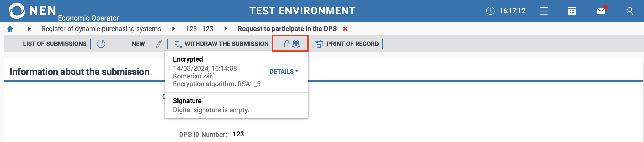
Task: Expand the DETAILS dropdown for encryption
Action: (284, 72)
